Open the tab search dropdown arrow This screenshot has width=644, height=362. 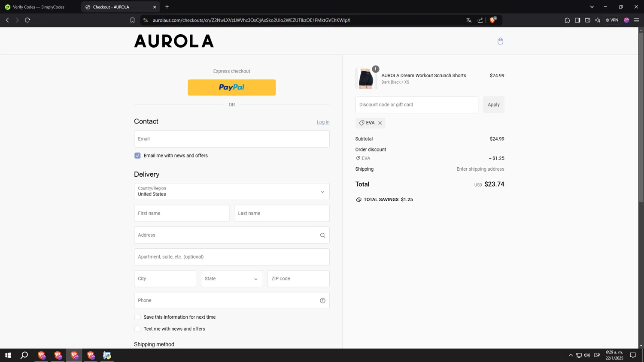coord(592,7)
